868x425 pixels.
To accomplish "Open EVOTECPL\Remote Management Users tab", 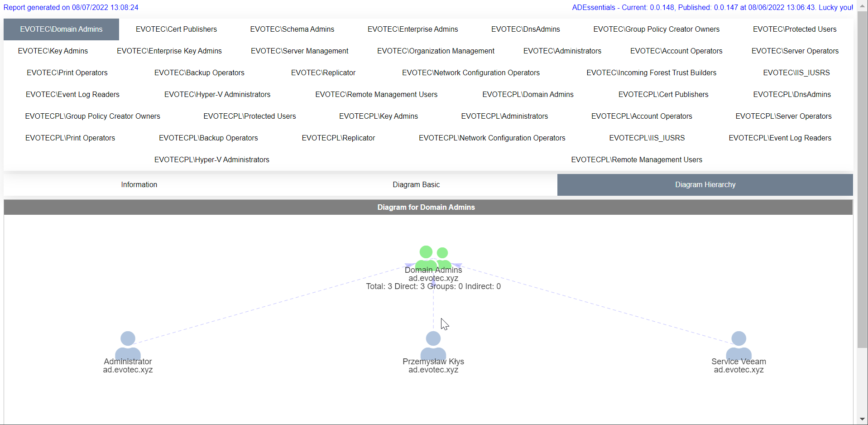I will [x=636, y=160].
